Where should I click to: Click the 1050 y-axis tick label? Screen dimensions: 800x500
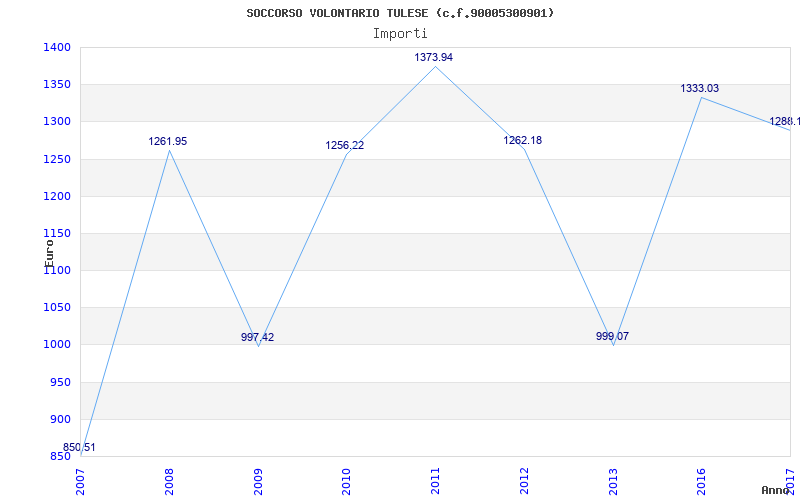click(57, 308)
